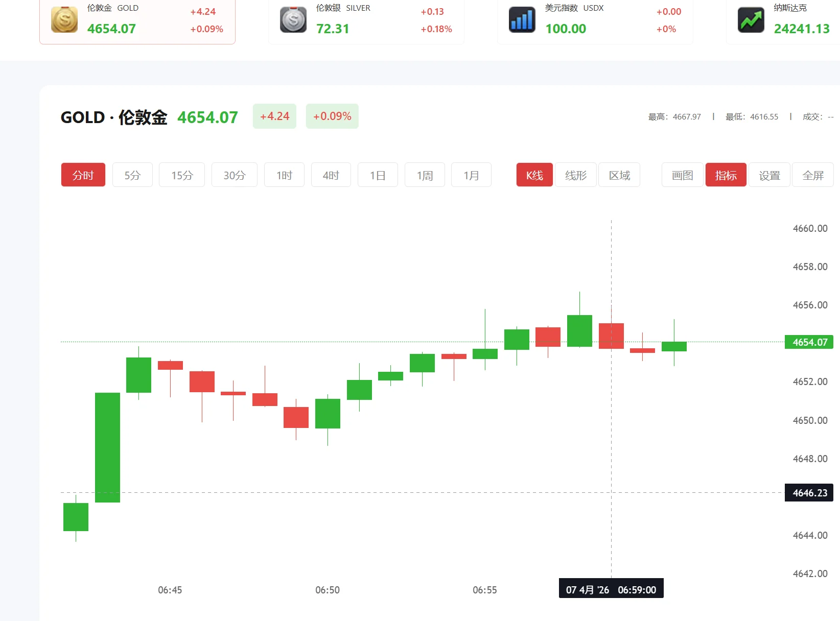Screen dimensions: 840x621
Task: Open the 画图 drawing tool
Action: coord(682,175)
